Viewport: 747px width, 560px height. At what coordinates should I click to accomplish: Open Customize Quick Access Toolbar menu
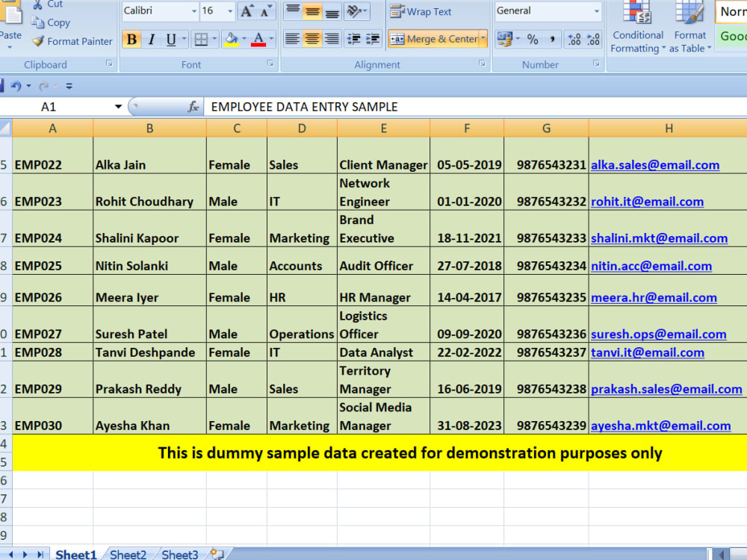tap(69, 86)
